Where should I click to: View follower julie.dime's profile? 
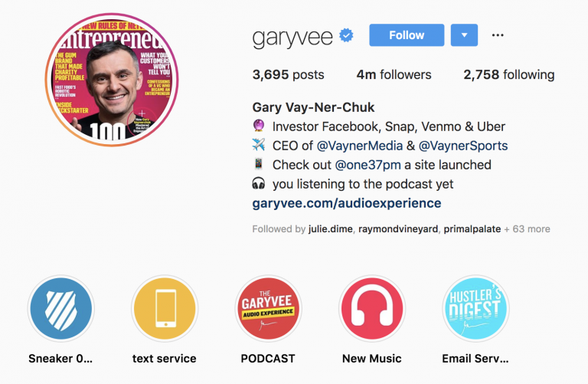(331, 229)
